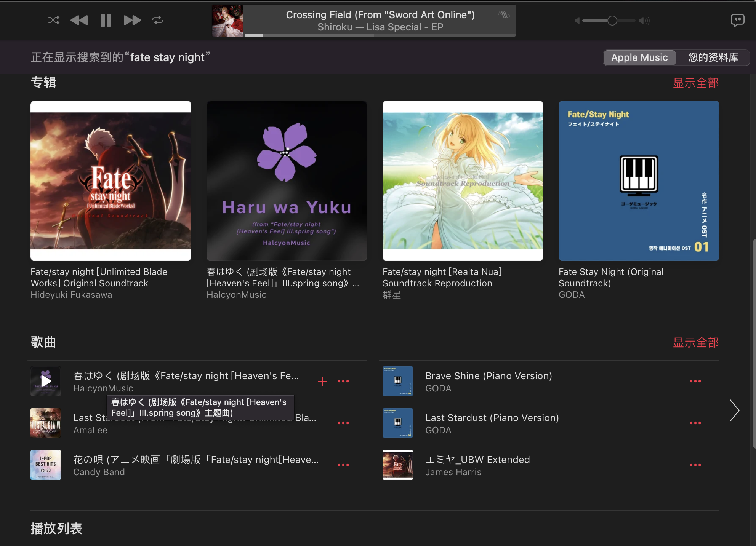
Task: Open more options for Brave Shine (Piano Version)
Action: 695,381
